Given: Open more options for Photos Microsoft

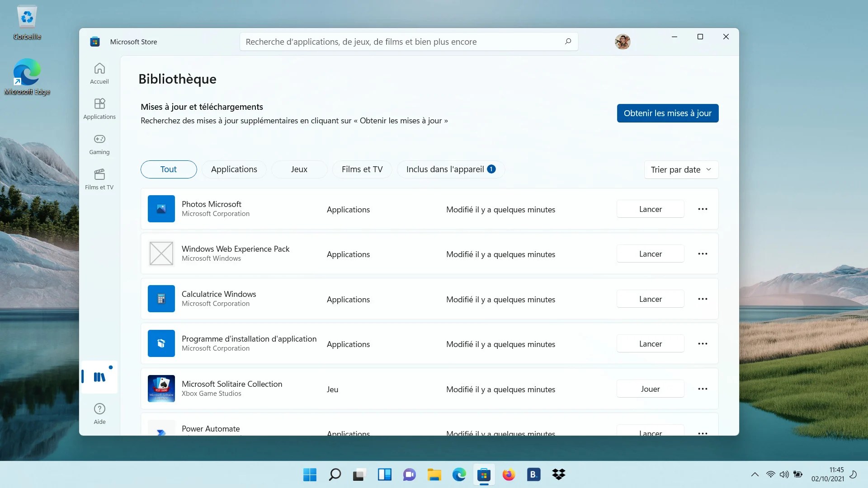Looking at the screenshot, I should click(x=703, y=209).
